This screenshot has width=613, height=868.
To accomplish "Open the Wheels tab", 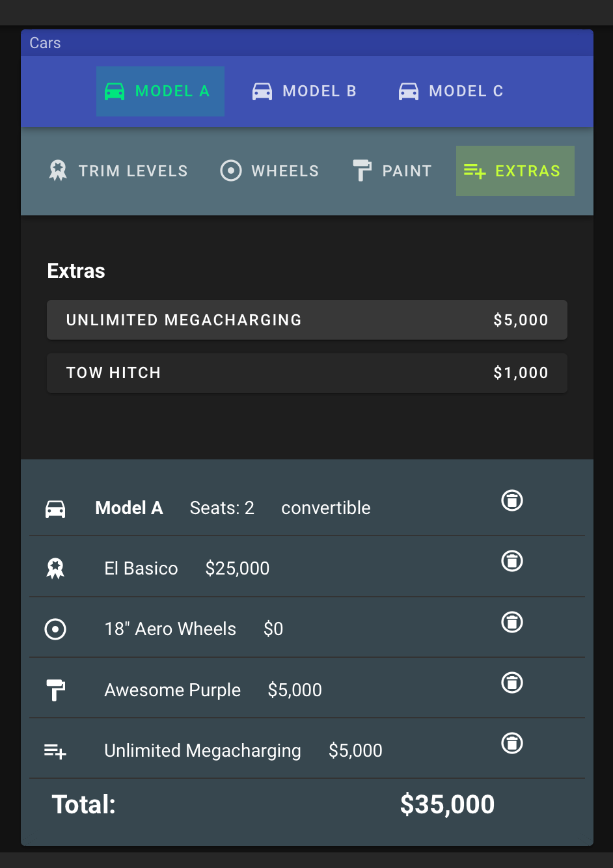I will pyautogui.click(x=270, y=171).
